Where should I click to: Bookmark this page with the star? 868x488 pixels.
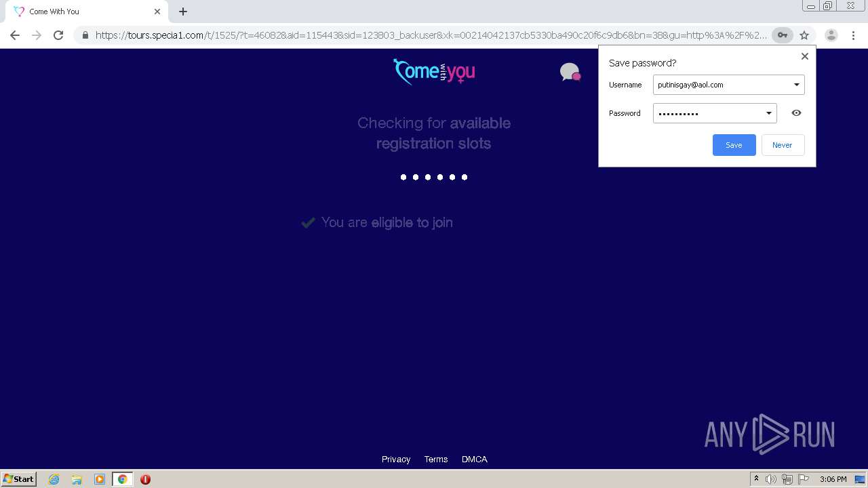point(804,35)
